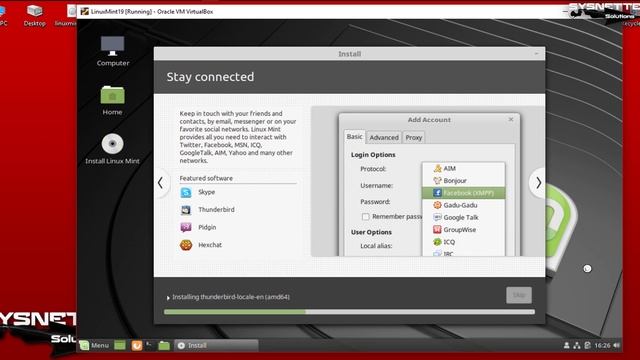Click the Pidgin label in Featured software
Image resolution: width=640 pixels, height=360 pixels.
point(207,227)
